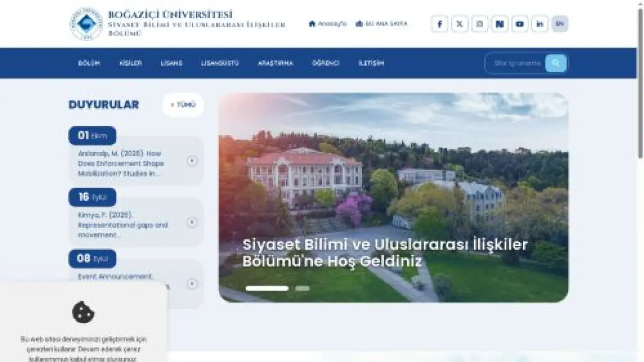
Task: Open the KİŞİLER menu
Action: pyautogui.click(x=130, y=63)
